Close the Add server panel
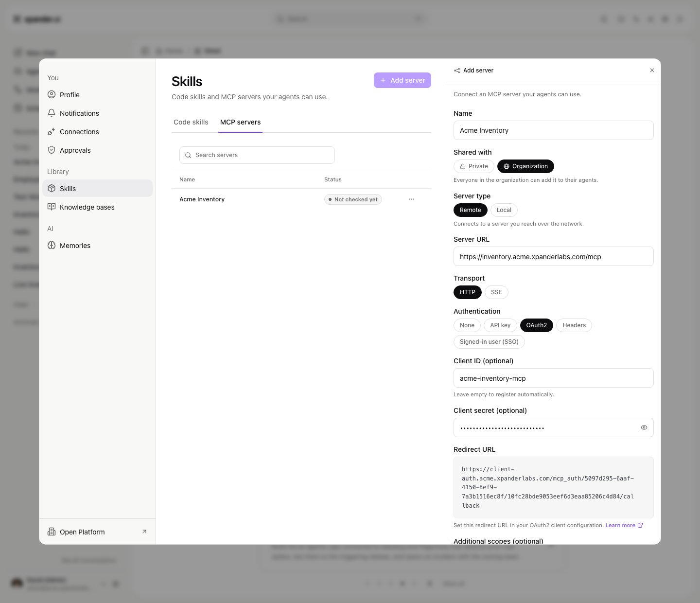Image resolution: width=700 pixels, height=603 pixels. point(652,71)
